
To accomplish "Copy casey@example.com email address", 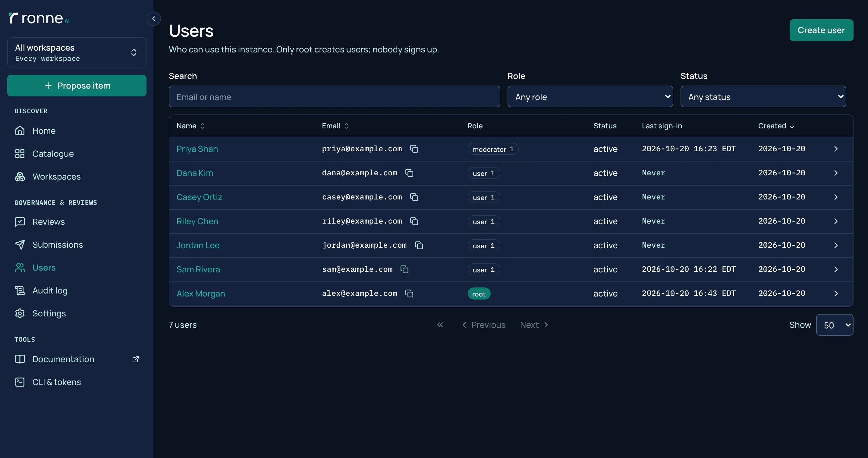I will (414, 197).
